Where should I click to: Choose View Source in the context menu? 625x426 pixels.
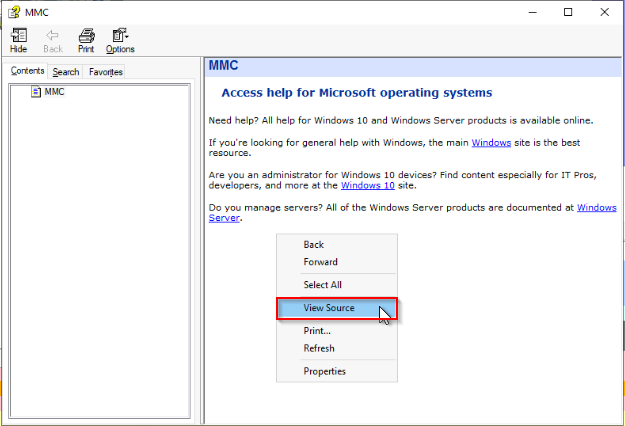pos(337,308)
